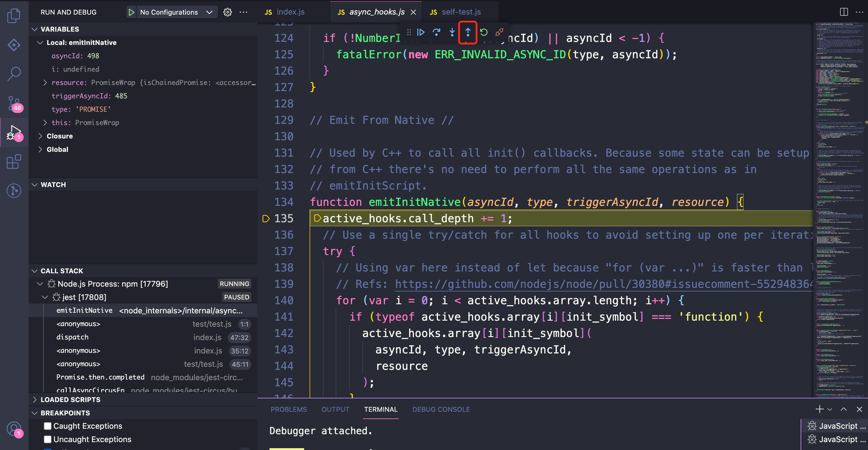This screenshot has height=450, width=868.
Task: Click the paused line 135 glyph marker
Action: [266, 218]
